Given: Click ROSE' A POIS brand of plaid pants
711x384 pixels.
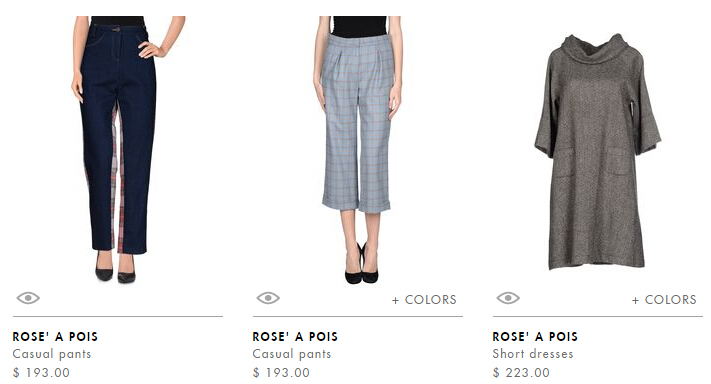Looking at the screenshot, I should pos(295,336).
